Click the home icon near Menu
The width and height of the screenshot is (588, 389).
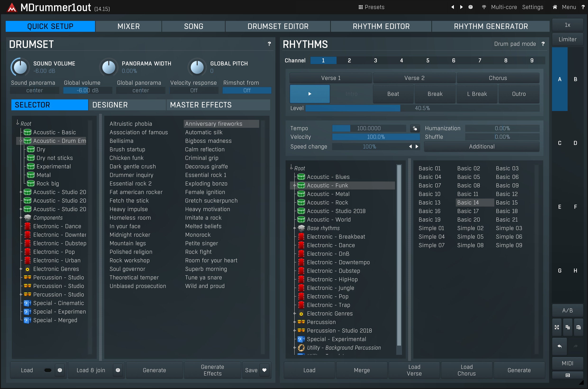pos(555,7)
